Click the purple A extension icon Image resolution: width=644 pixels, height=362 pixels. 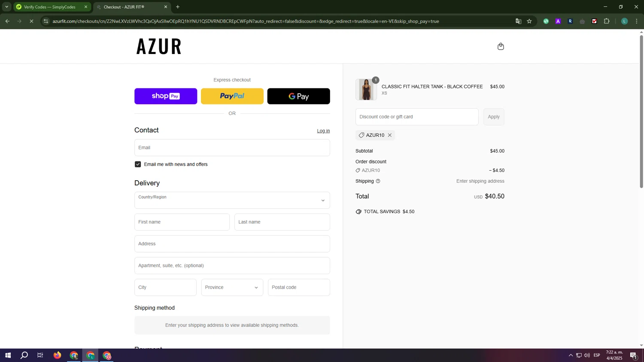pyautogui.click(x=558, y=21)
